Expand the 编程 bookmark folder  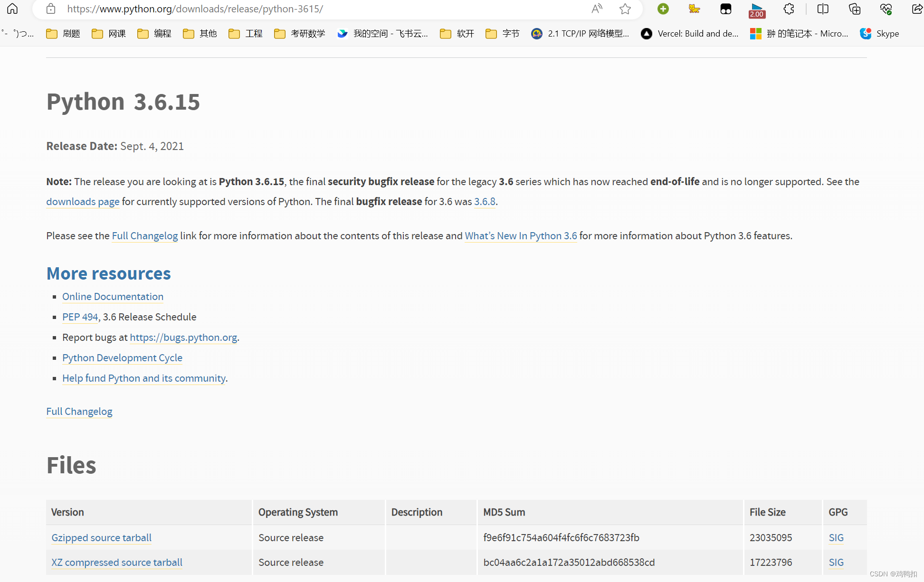coord(154,33)
